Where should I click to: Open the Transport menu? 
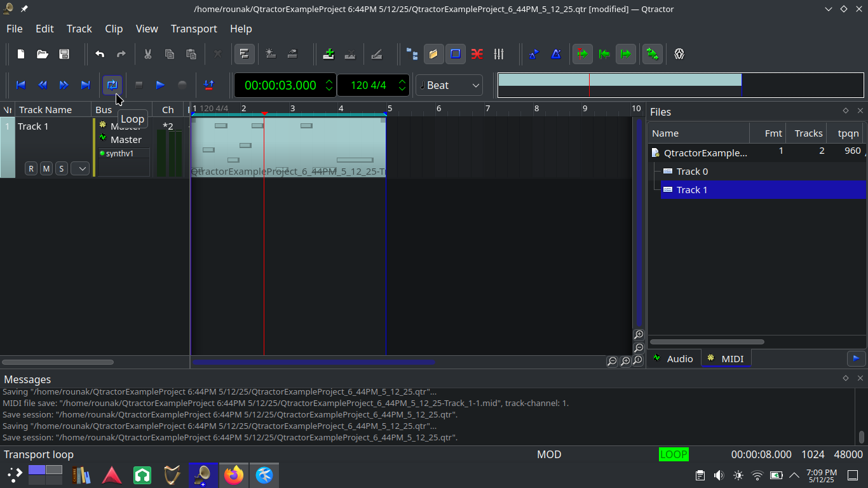pos(194,29)
